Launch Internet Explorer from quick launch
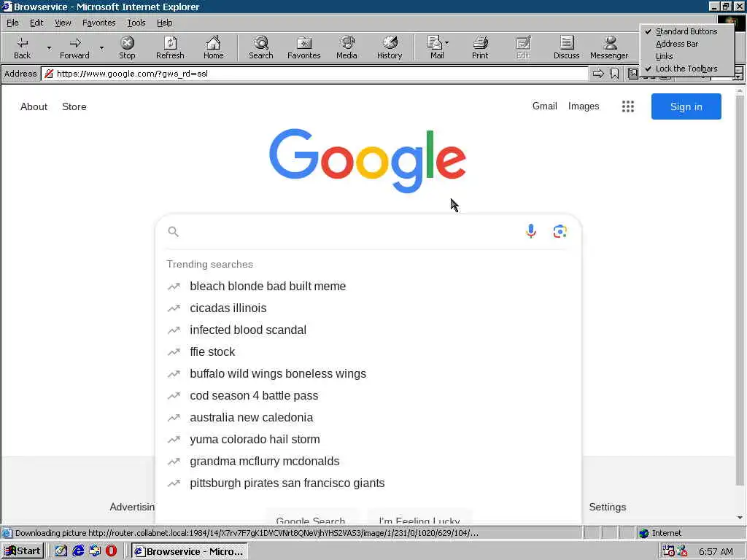 click(78, 551)
